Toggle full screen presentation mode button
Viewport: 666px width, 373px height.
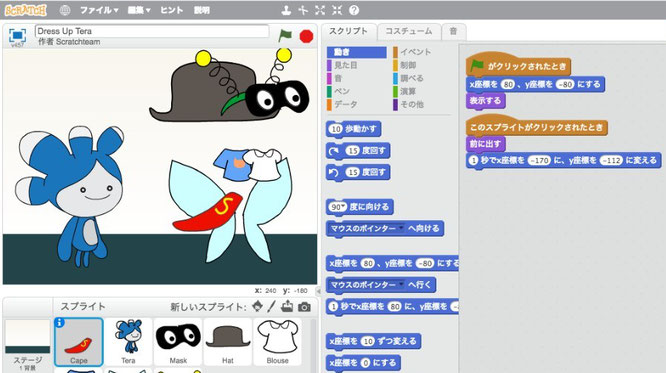17,35
